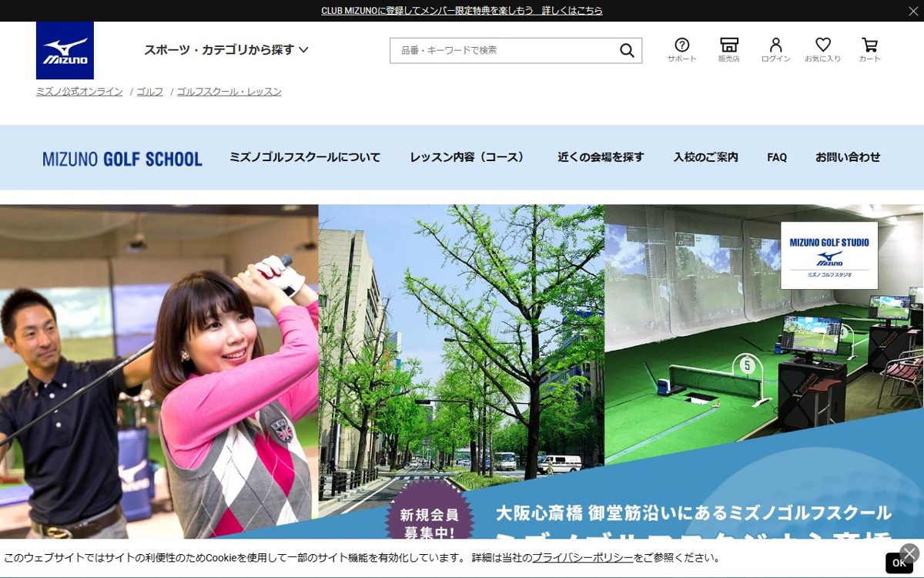Click the golf lesson hero photo
Viewport: 924px width, 578px height.
pos(159,371)
